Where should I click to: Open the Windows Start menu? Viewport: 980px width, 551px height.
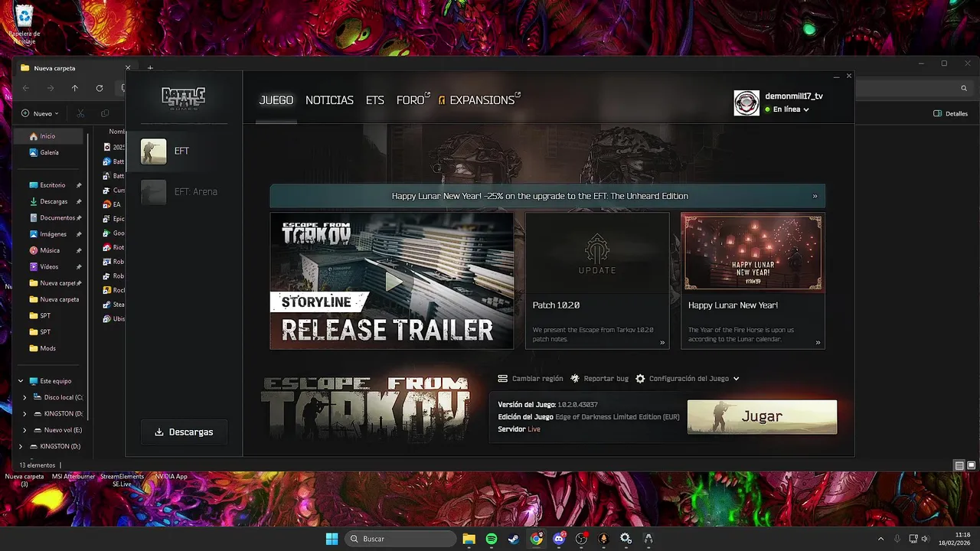click(x=332, y=539)
